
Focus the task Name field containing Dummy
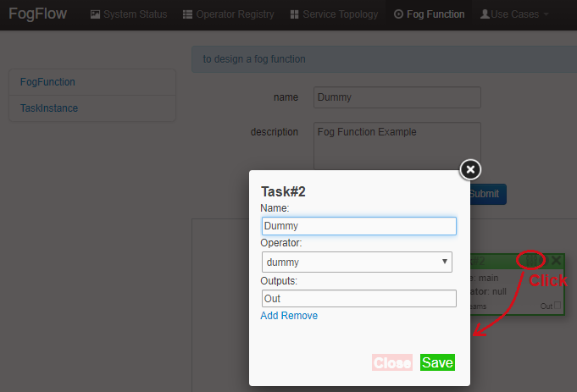(x=358, y=226)
